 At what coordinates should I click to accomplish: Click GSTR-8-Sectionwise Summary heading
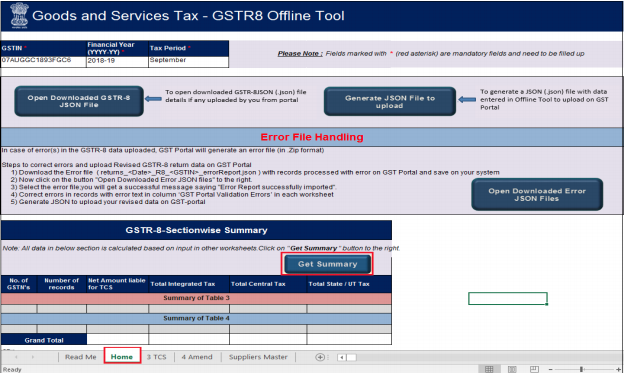196,230
